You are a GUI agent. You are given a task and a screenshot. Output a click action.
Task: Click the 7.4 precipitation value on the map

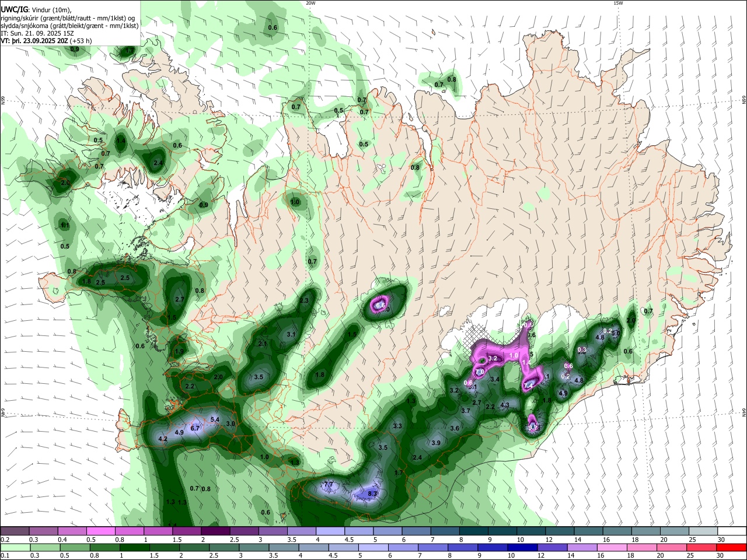529,386
